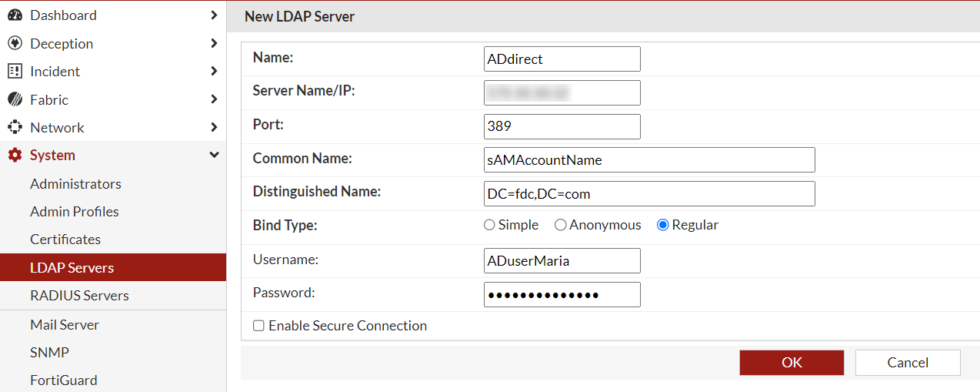The width and height of the screenshot is (980, 392).
Task: Click the Fabric sidebar icon
Action: coord(15,100)
